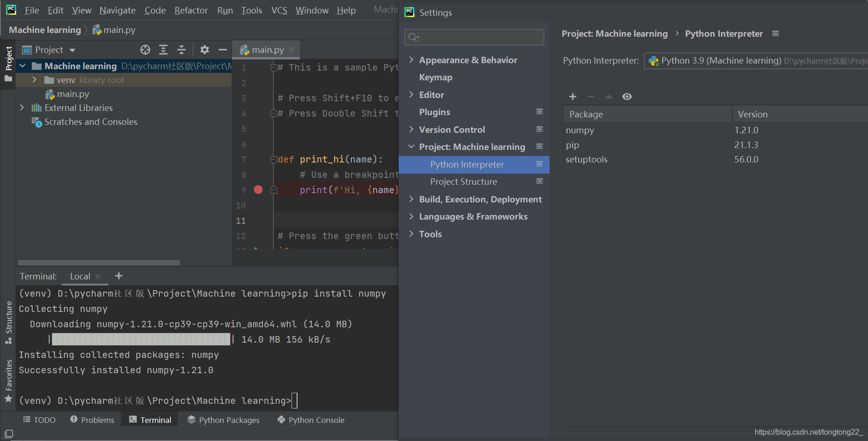868x441 pixels.
Task: Select Scratches and Consoles in project tree
Action: [x=91, y=122]
